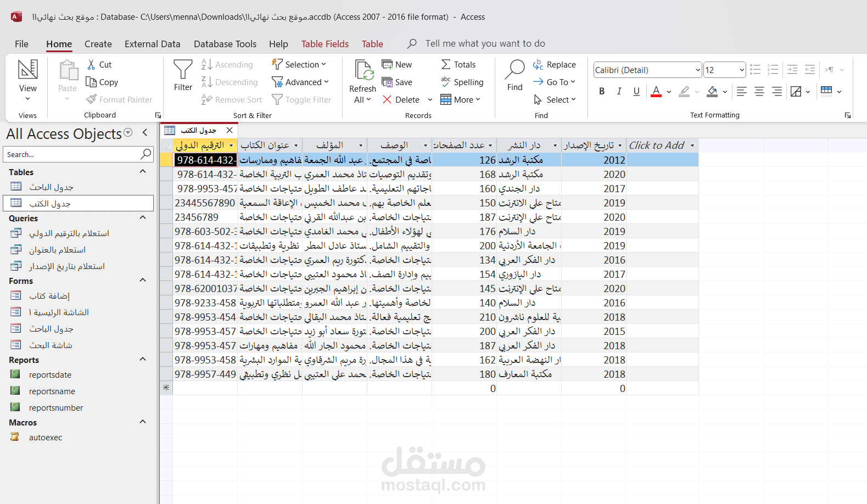Click the navigation pane Search field

[x=71, y=154]
